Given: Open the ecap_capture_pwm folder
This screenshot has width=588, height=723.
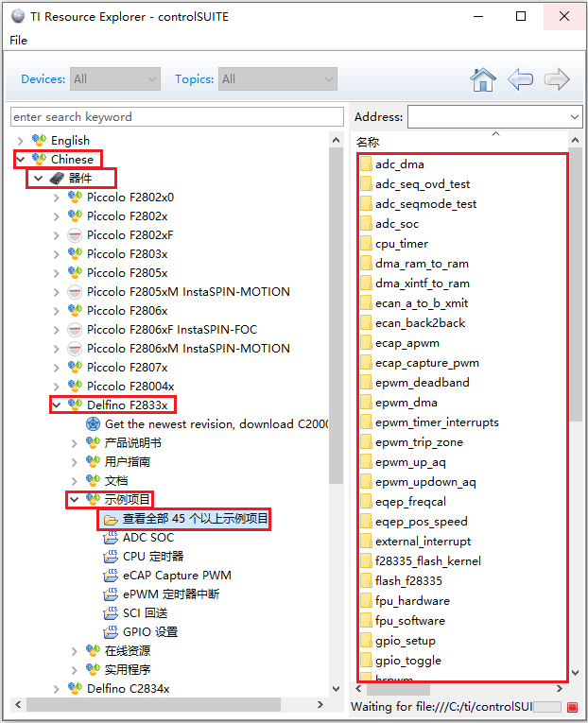Looking at the screenshot, I should (427, 363).
